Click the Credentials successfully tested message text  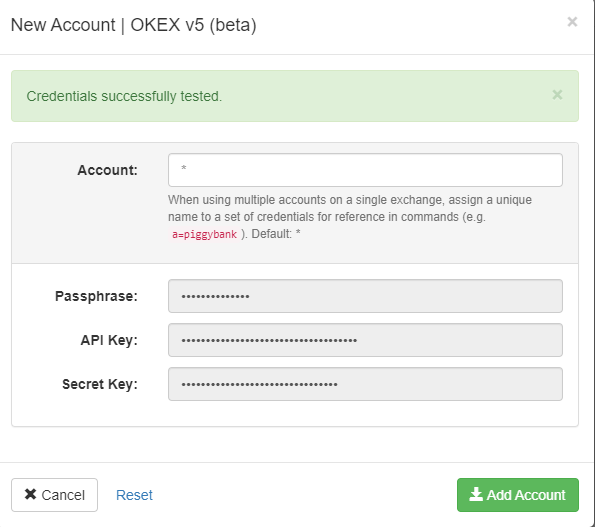(124, 96)
